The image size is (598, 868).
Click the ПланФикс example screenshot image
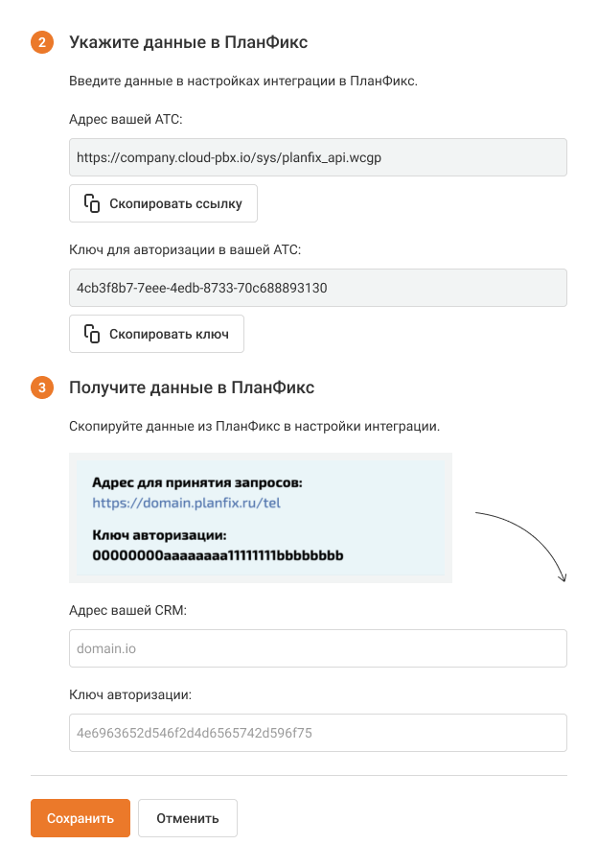point(261,518)
